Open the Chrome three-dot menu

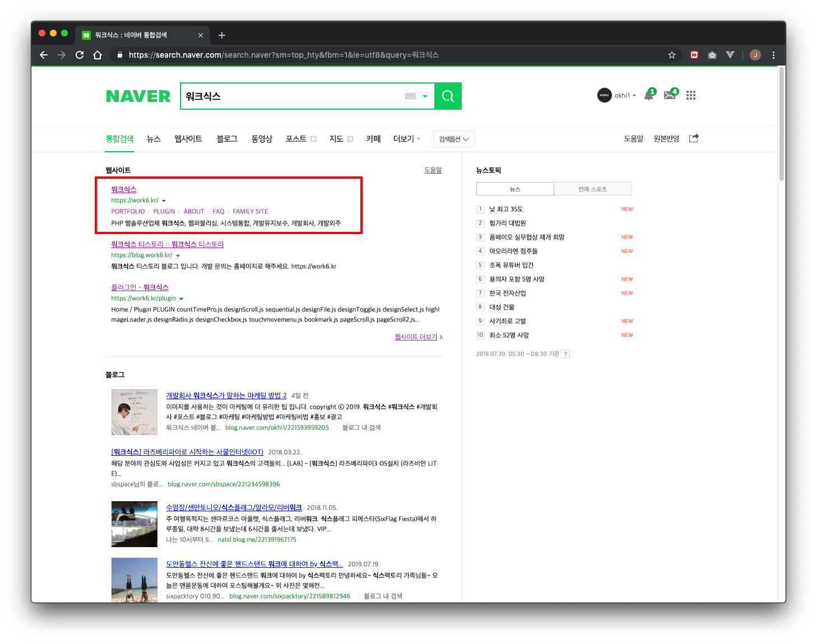click(x=773, y=55)
